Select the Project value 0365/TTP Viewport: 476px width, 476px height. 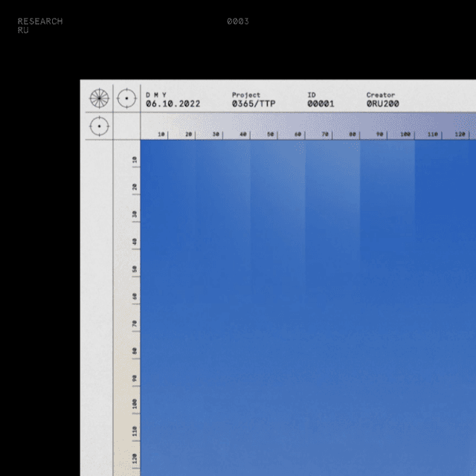point(253,104)
